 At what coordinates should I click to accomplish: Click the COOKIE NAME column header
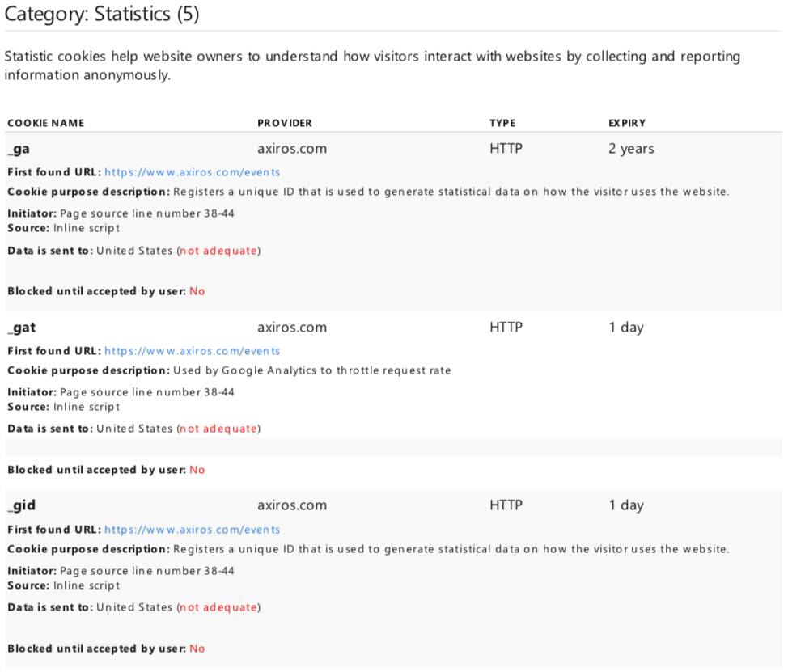tap(46, 123)
